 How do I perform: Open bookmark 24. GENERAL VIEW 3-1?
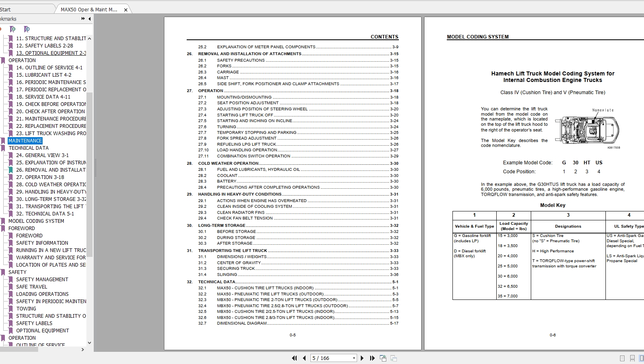click(x=42, y=155)
